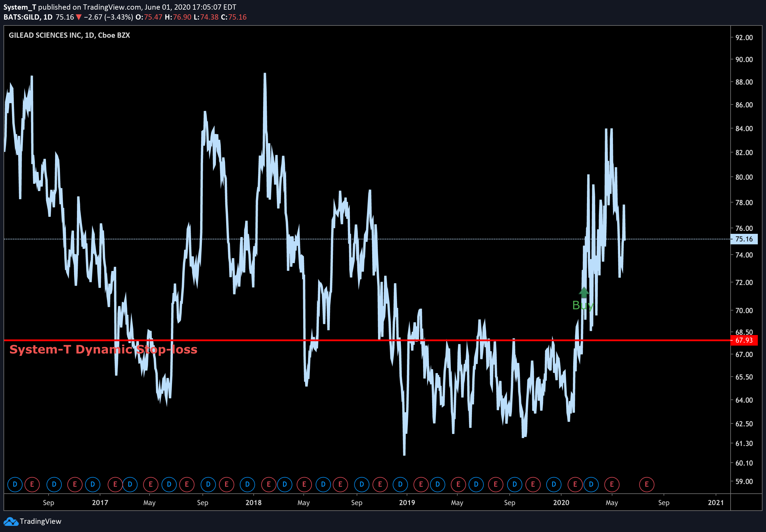Open first earnings marker after the 2018 label
This screenshot has height=532, width=766.
(x=269, y=484)
